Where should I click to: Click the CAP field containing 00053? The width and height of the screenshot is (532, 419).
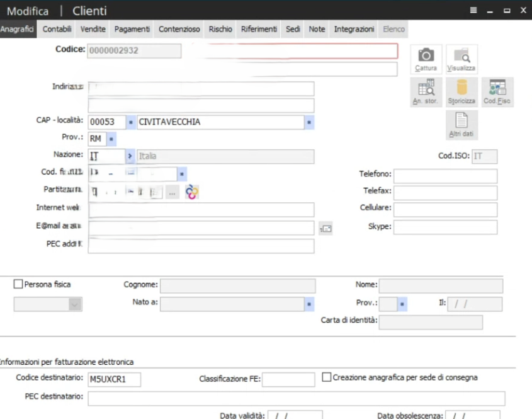(x=107, y=122)
